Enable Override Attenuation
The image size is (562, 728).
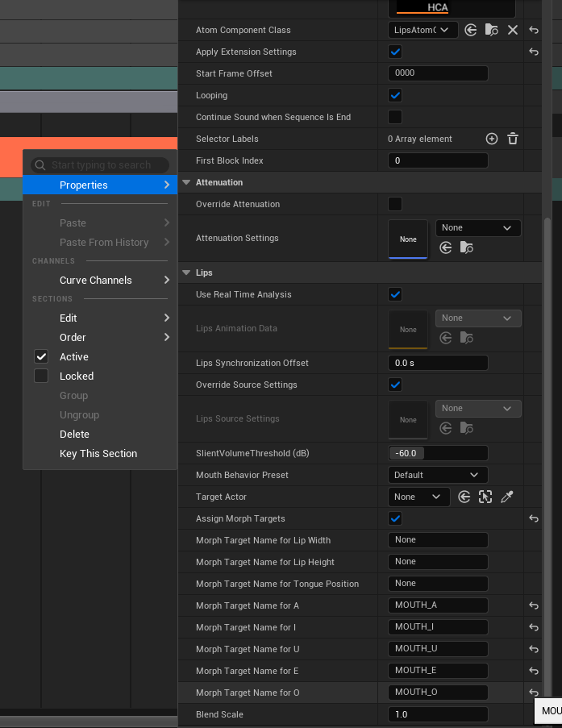[x=395, y=204]
